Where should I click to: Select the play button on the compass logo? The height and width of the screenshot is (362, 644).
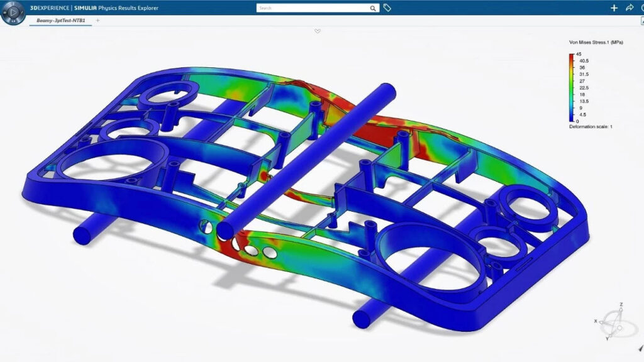coord(13,12)
